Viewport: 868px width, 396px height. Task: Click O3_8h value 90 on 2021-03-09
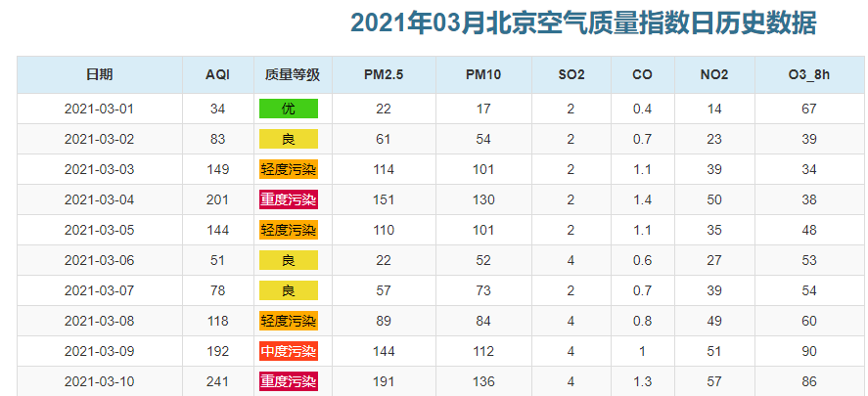pyautogui.click(x=808, y=352)
